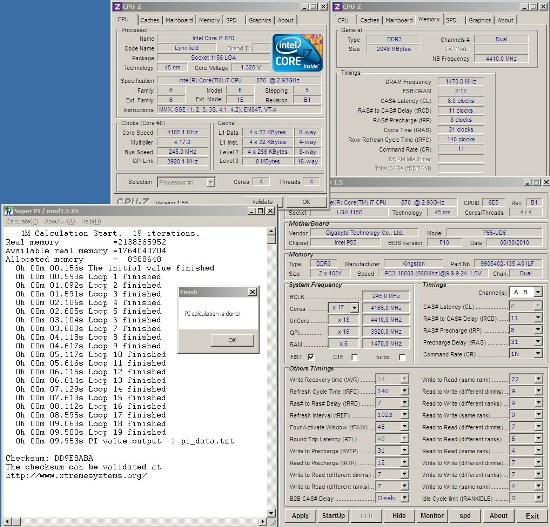This screenshot has width=550, height=527.
Task: Click the Monitor button
Action: click(x=432, y=515)
